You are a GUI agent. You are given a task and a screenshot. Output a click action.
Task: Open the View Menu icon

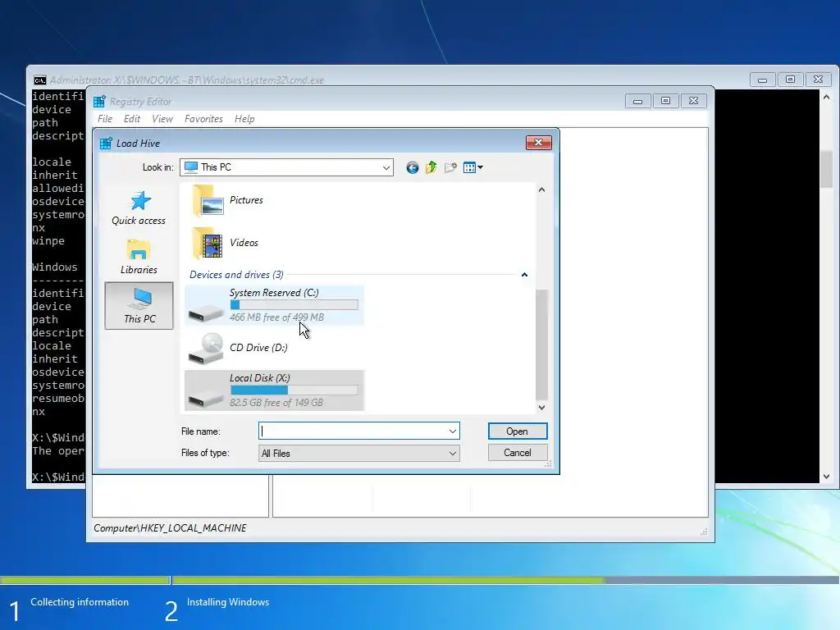coord(469,167)
